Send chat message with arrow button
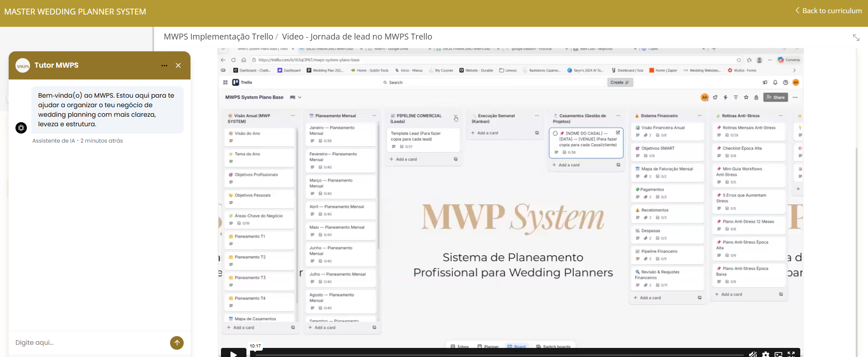The image size is (868, 357). click(x=176, y=343)
